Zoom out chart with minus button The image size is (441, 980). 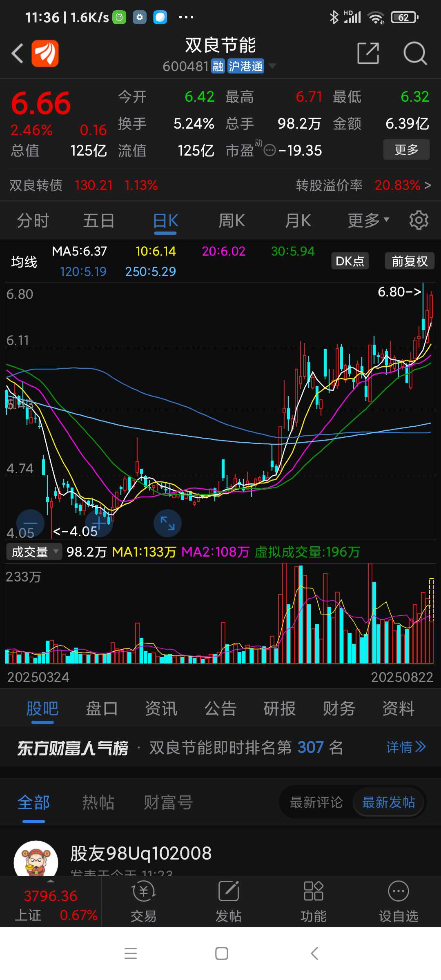pos(30,523)
